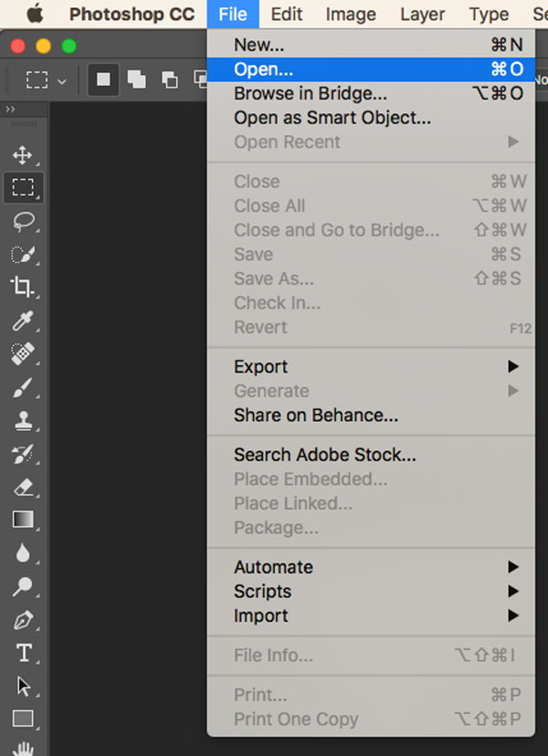Expand the Export submenu
Screen dimensions: 548x756
371,367
